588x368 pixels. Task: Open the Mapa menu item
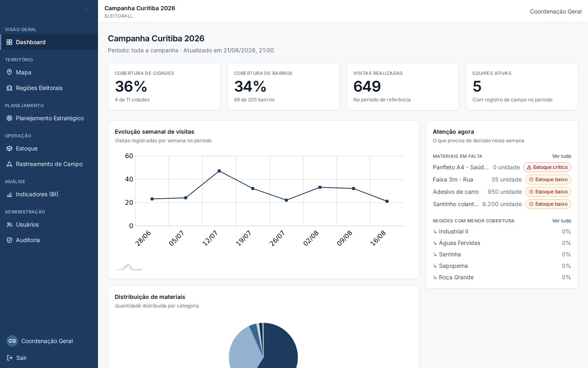click(49, 72)
